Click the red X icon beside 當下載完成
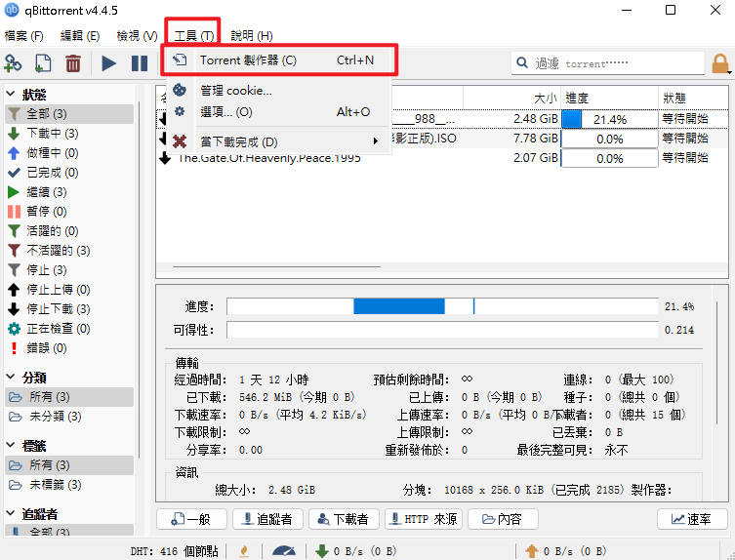 click(x=180, y=141)
